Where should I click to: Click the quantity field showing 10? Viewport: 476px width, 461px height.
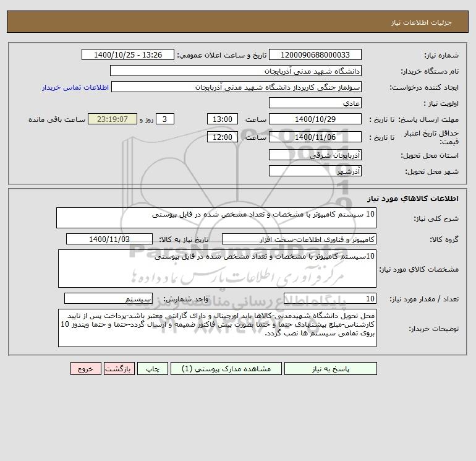click(x=330, y=299)
